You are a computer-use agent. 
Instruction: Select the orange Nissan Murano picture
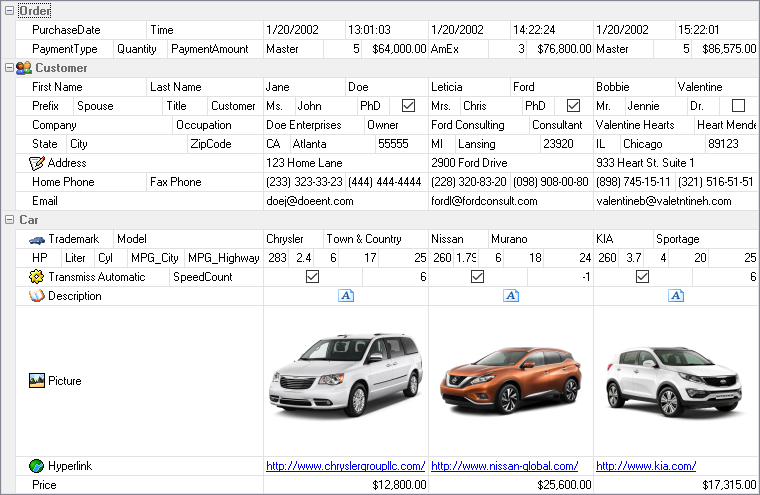coord(510,380)
